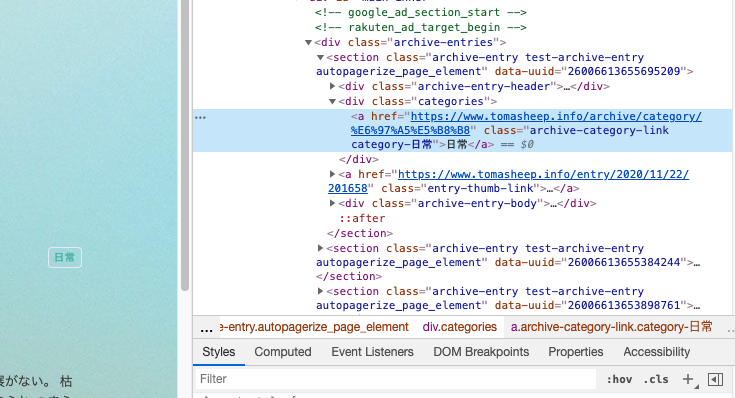Viewport: 735px width, 398px height.
Task: Select entry.autopagerize_page_element breadcrumb item
Action: point(314,327)
